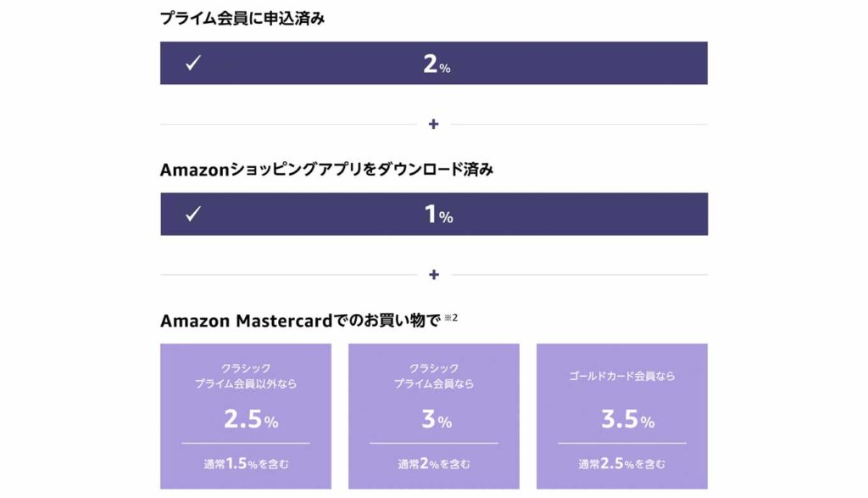
Task: Click the checkmark in the 1% app bar
Action: tap(193, 214)
